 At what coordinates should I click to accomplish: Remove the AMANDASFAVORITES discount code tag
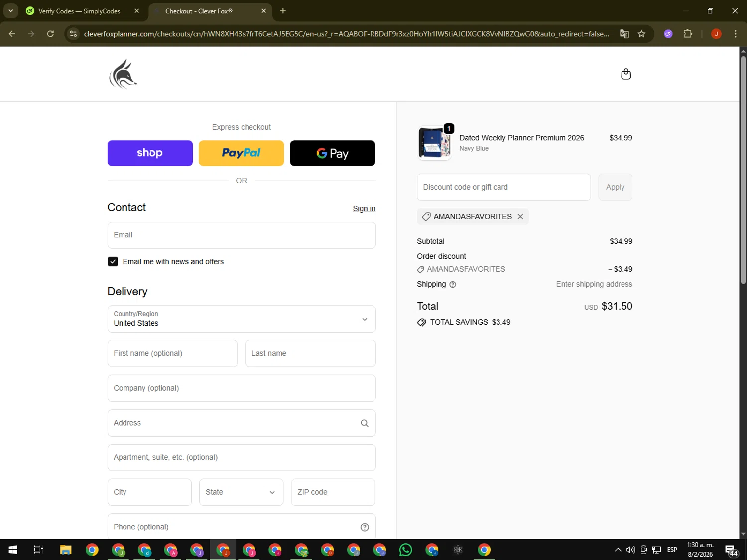point(520,216)
